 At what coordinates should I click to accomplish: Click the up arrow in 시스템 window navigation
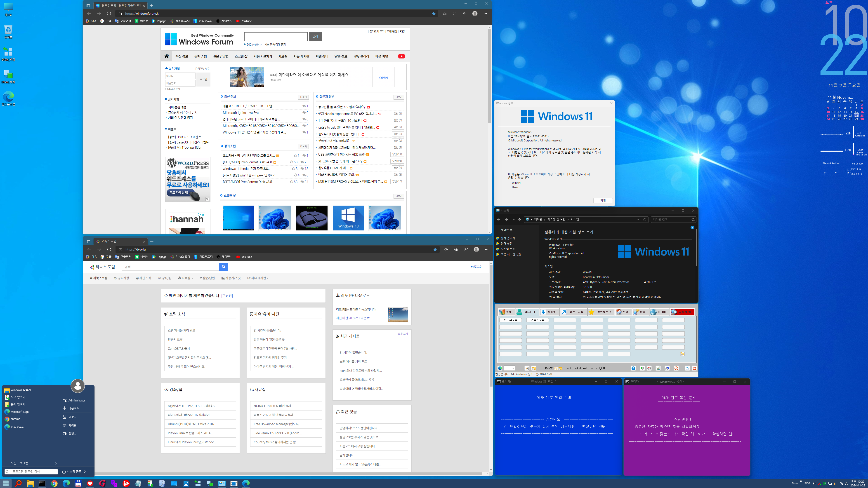pyautogui.click(x=519, y=220)
